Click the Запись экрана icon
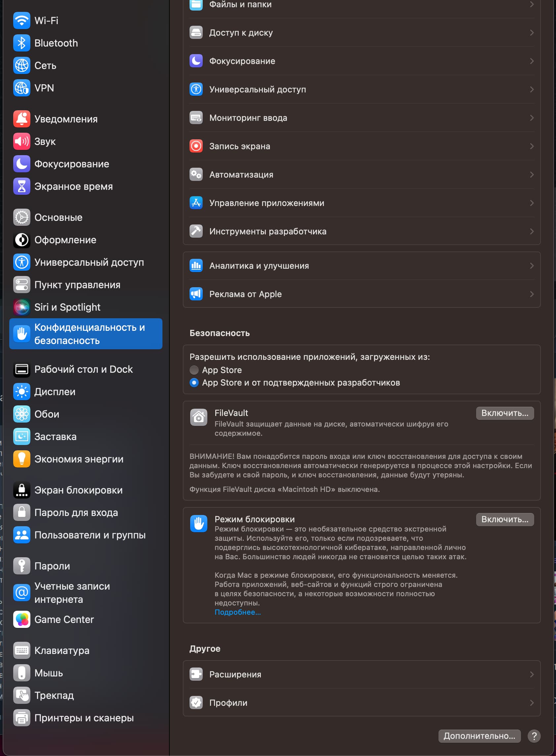 tap(196, 146)
